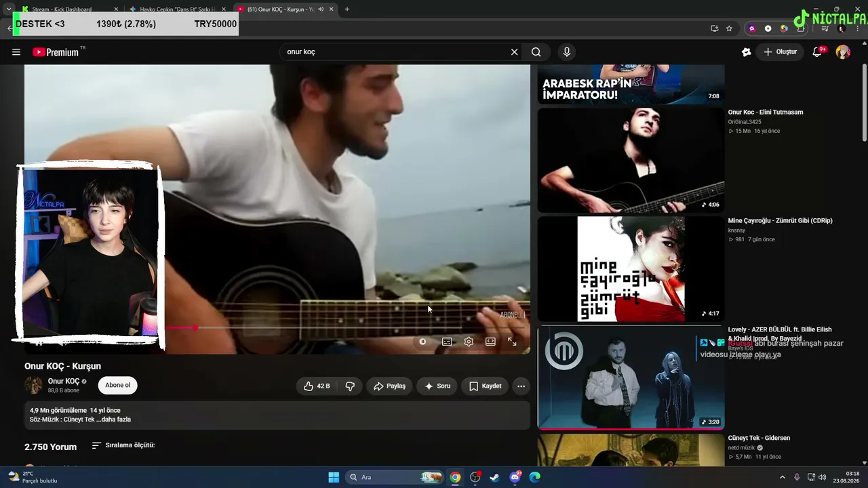Open the 'Cüneyt Tek - Gidersen' title
Screen dimensions: 868x488
[x=759, y=439]
